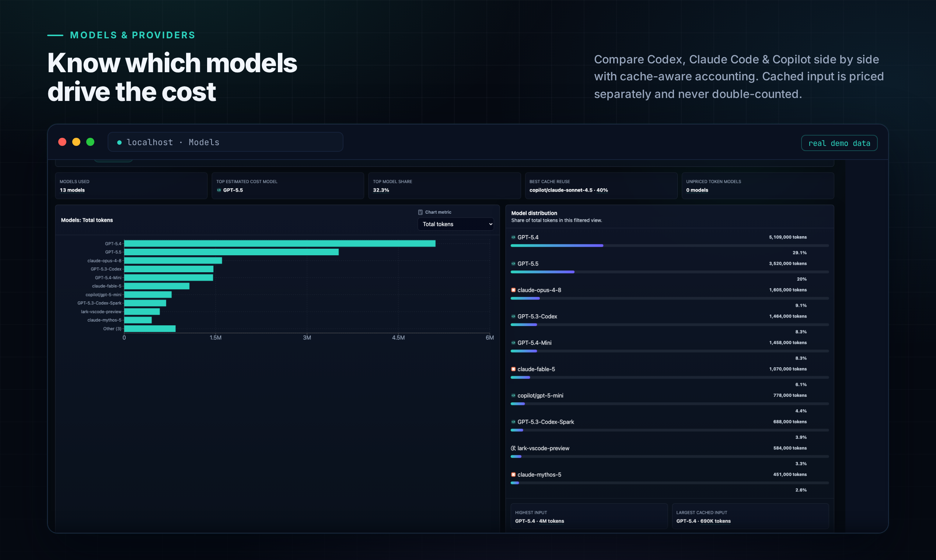Select the claude-opus-4-8 chart bar
Screen dimensions: 936x560
173,261
